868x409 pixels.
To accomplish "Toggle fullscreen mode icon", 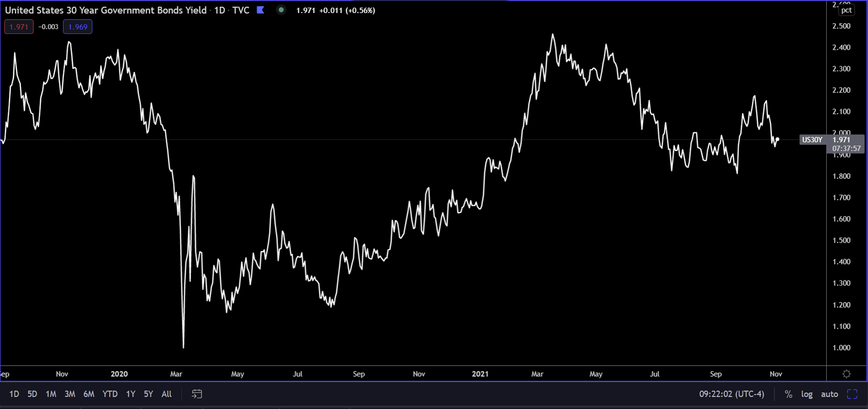I will coord(852,394).
